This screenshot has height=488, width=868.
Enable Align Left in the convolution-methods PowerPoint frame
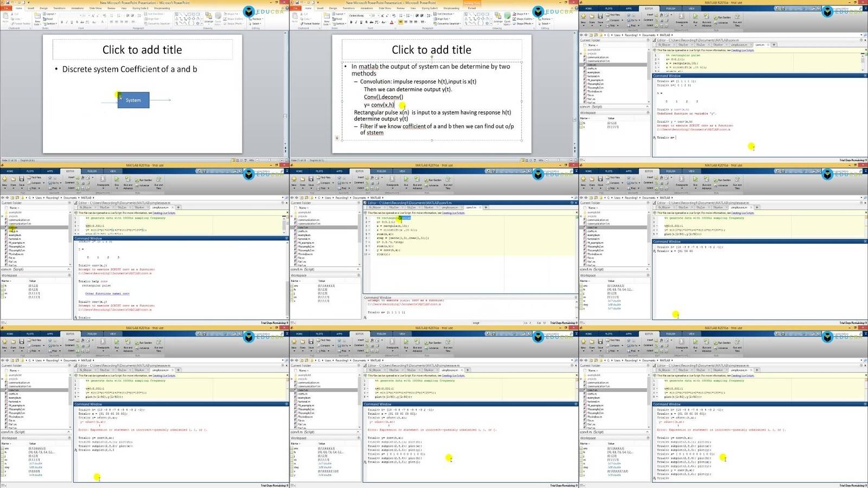pyautogui.click(x=400, y=22)
